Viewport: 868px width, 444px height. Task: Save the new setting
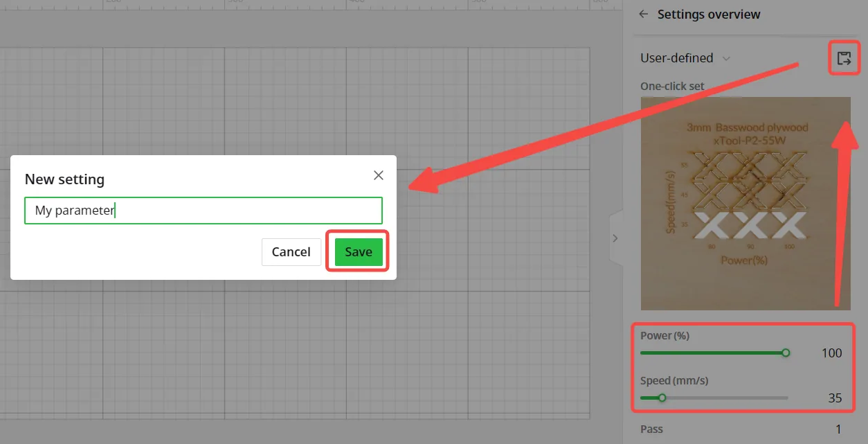[359, 251]
